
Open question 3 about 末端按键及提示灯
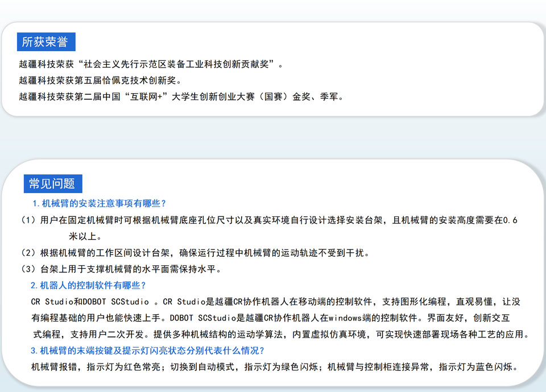click(147, 351)
